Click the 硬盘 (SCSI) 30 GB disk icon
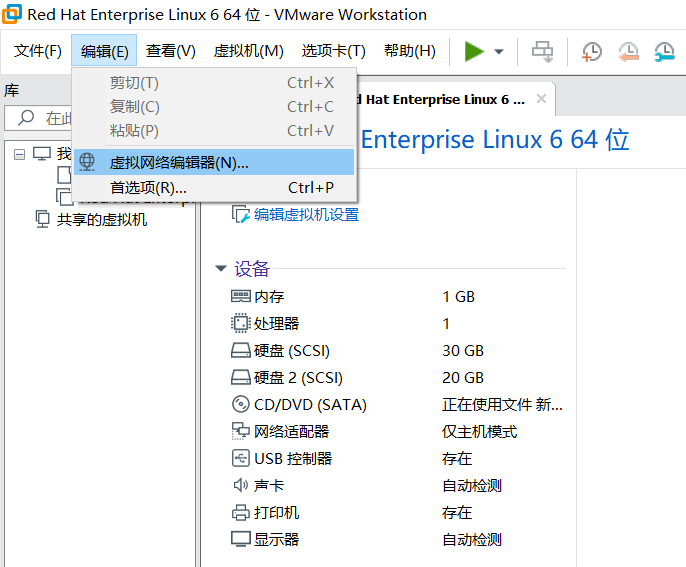 (x=241, y=350)
